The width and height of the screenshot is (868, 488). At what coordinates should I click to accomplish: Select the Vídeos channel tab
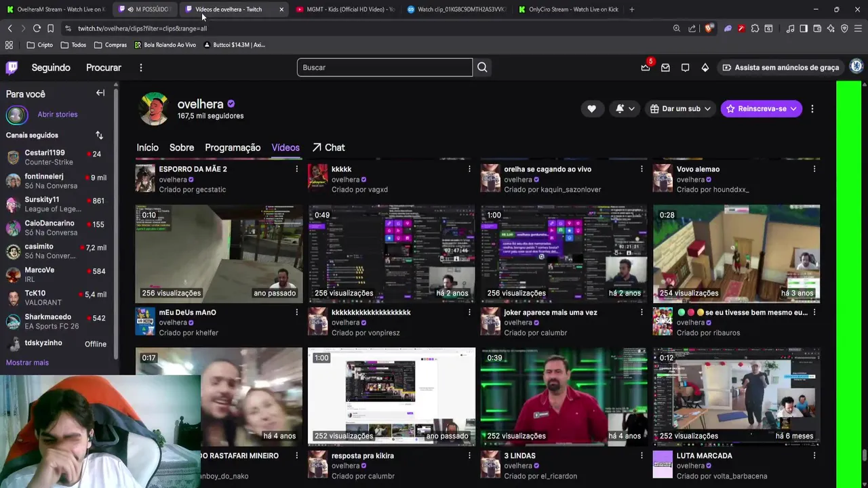(285, 147)
